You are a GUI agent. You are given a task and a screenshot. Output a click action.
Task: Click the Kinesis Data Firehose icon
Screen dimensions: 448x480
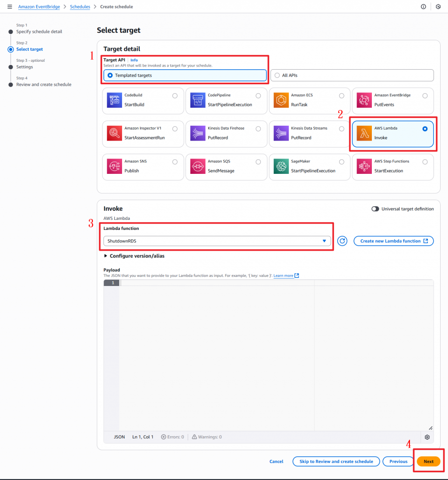(198, 133)
